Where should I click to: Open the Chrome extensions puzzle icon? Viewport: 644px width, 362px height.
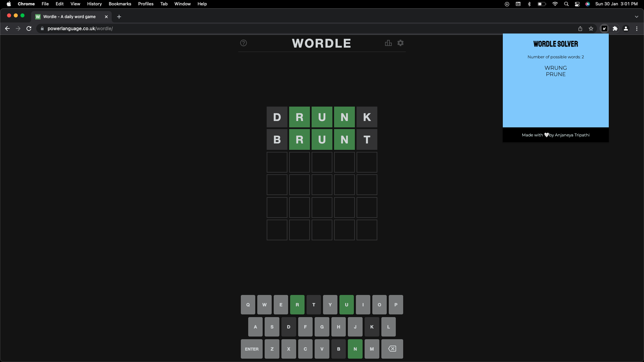pos(615,28)
